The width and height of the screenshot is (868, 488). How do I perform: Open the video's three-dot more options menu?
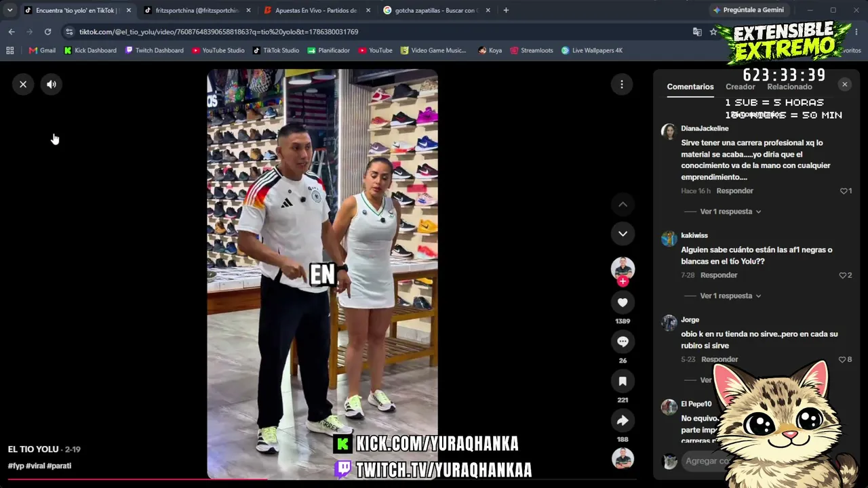point(622,84)
